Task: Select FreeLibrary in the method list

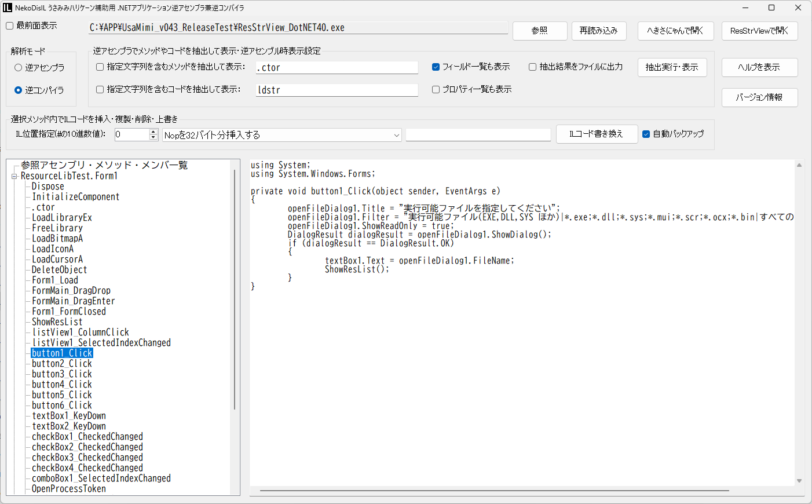Action: 57,228
